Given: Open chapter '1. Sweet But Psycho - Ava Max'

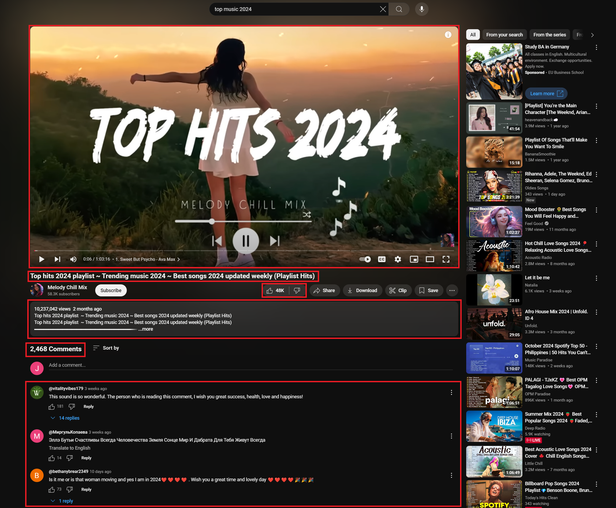Looking at the screenshot, I should (147, 259).
